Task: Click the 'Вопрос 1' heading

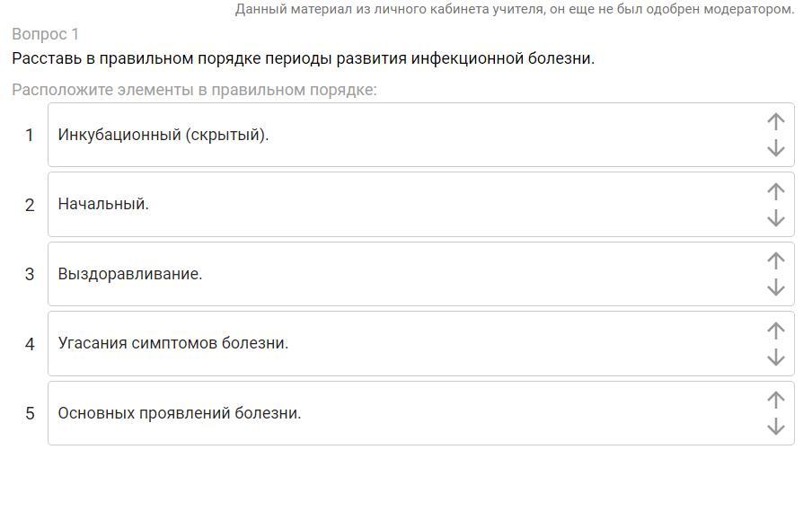Action: (46, 34)
